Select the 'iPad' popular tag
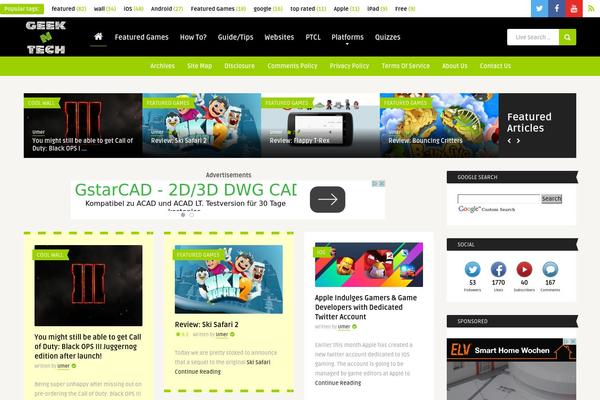 click(x=377, y=8)
